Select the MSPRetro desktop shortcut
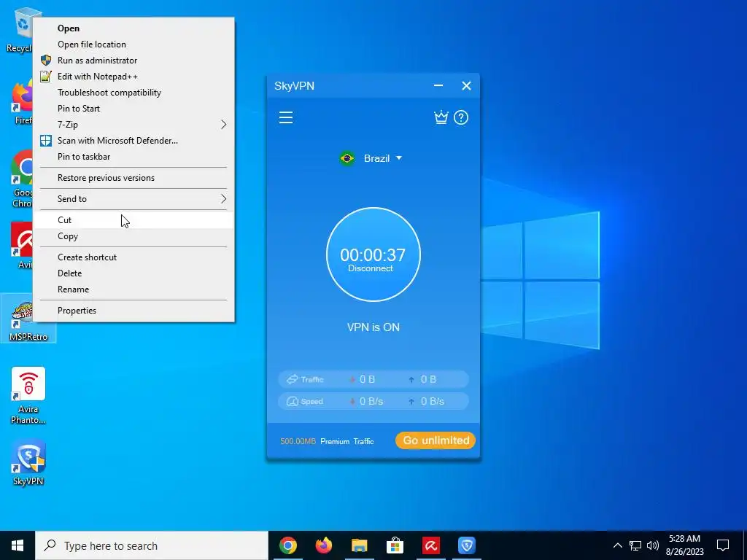The image size is (747, 560). [x=28, y=318]
